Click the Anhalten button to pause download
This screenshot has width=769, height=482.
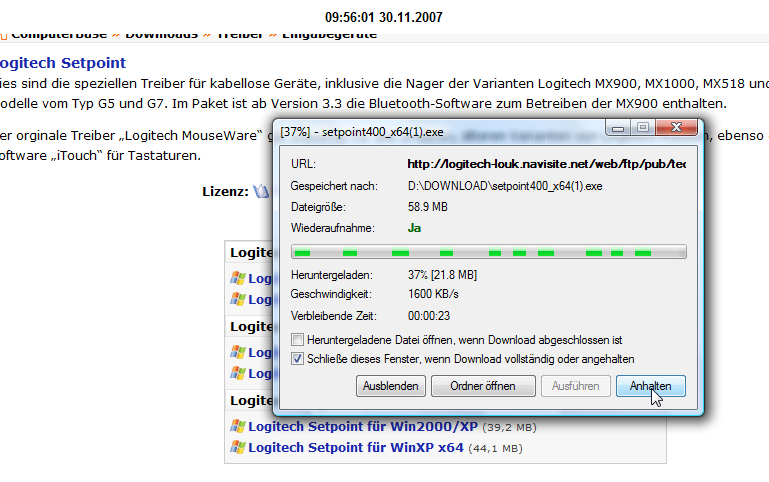650,386
